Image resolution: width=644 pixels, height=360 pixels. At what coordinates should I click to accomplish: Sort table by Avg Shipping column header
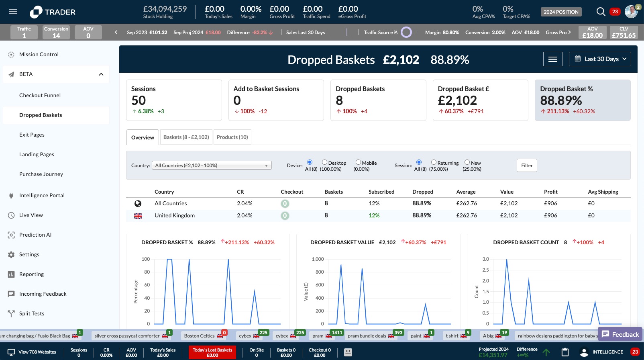point(603,192)
